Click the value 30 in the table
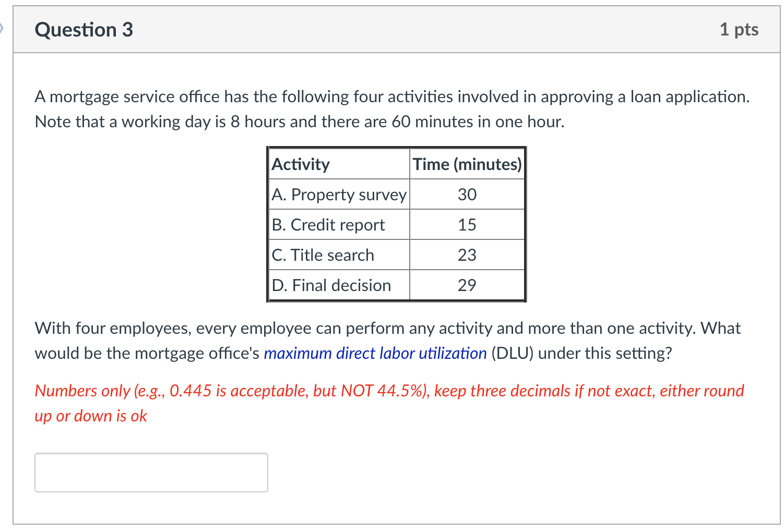The width and height of the screenshot is (784, 532). tap(467, 194)
